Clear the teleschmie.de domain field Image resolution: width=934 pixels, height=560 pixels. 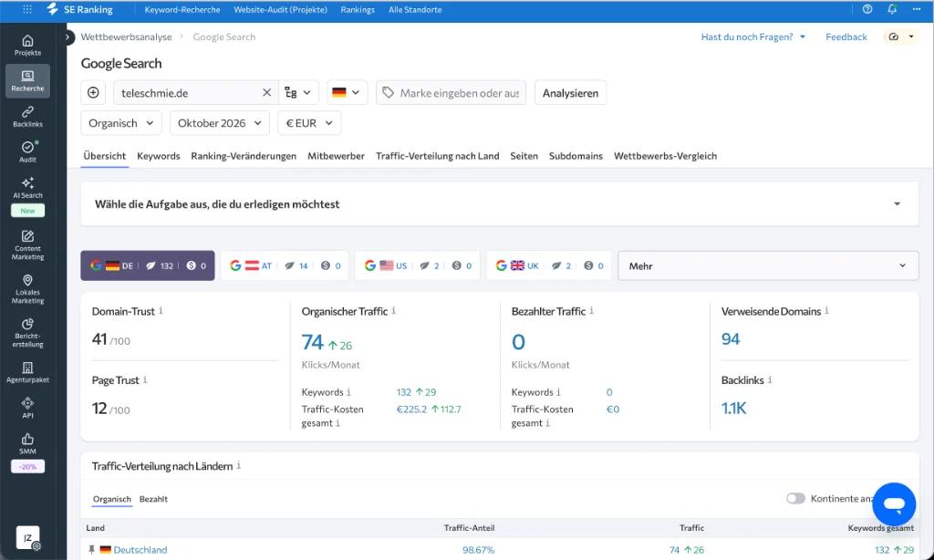[x=266, y=92]
